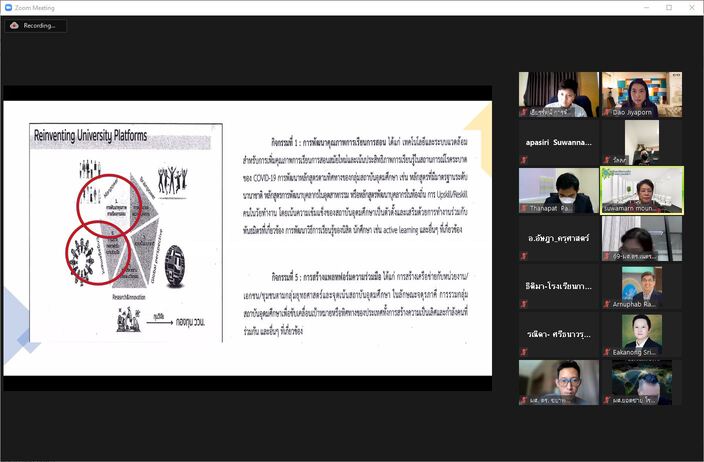Click the muted mic icon on ธิติมา-โรงเรียน tile
This screenshot has width=704, height=462.
[x=524, y=304]
